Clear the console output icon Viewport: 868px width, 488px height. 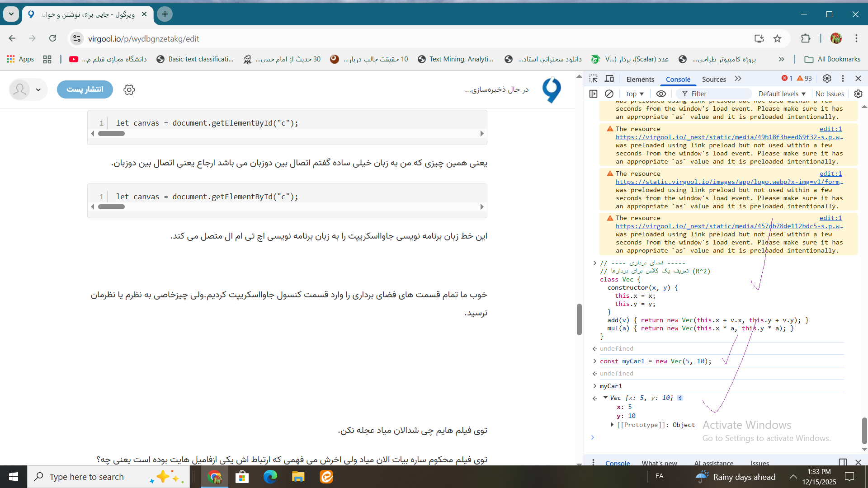(x=609, y=94)
